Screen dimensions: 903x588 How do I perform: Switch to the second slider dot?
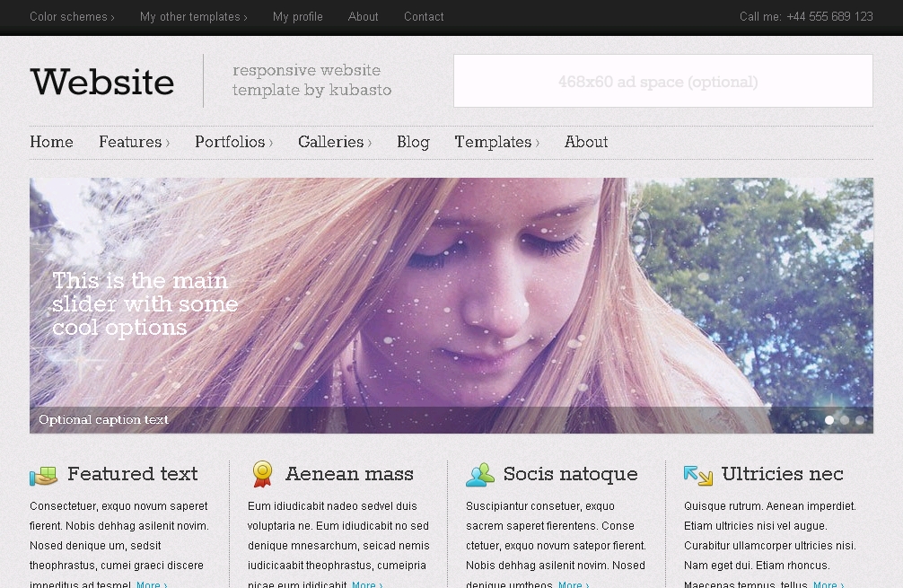845,419
